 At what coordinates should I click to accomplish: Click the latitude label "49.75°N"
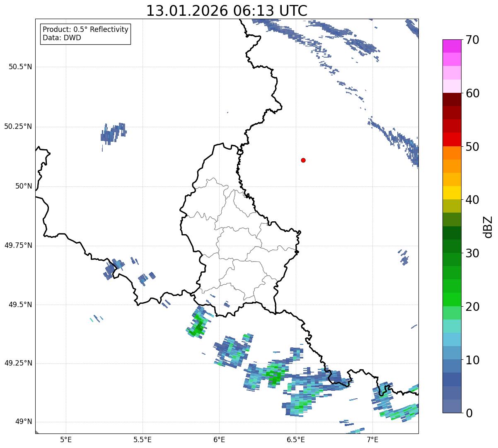point(18,245)
